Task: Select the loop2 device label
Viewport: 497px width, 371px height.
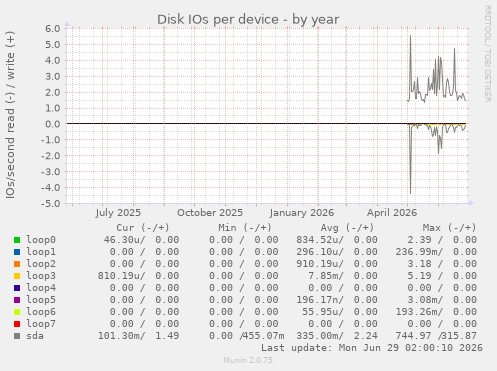Action: (41, 264)
